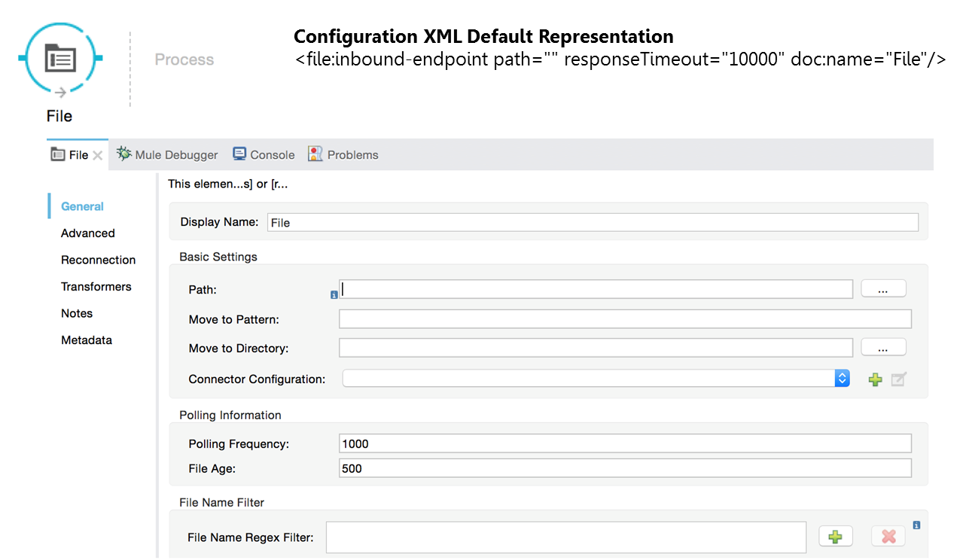Viewport: 960px width, 560px height.
Task: Click the Move to Pattern field
Action: tap(625, 319)
